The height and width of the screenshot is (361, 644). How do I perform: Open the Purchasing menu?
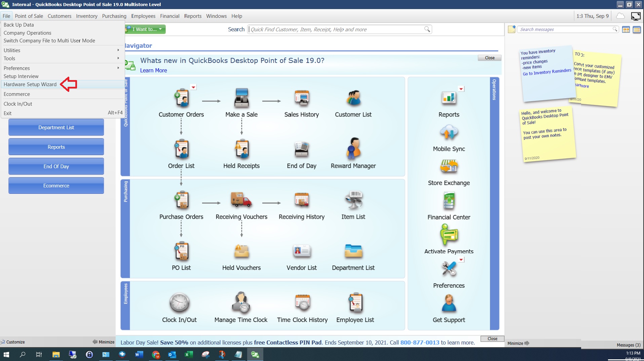coord(114,16)
